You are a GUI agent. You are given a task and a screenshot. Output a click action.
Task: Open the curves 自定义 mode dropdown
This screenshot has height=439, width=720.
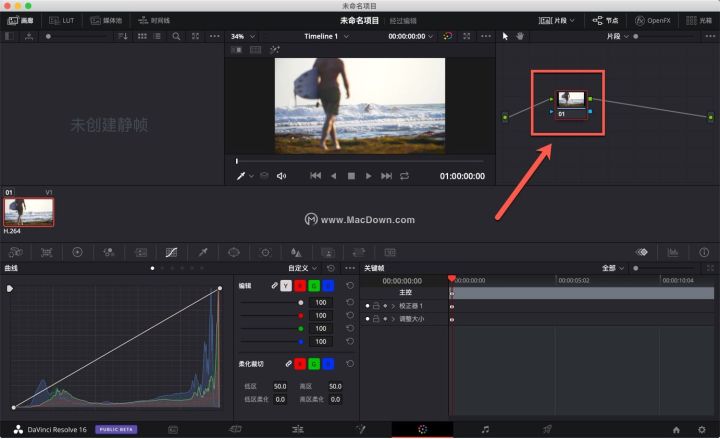coord(302,268)
